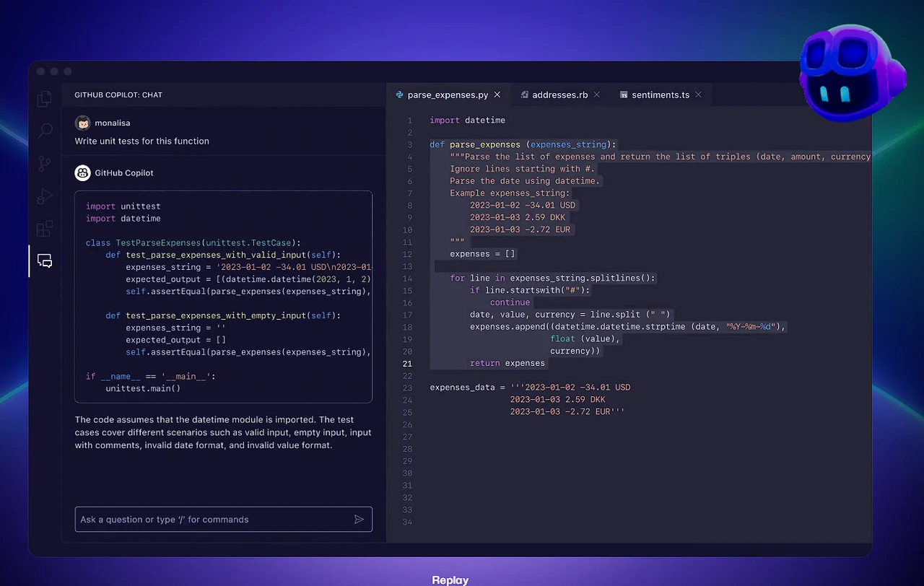Close the parse_expenses.py tab
The width and height of the screenshot is (924, 586).
pos(497,95)
